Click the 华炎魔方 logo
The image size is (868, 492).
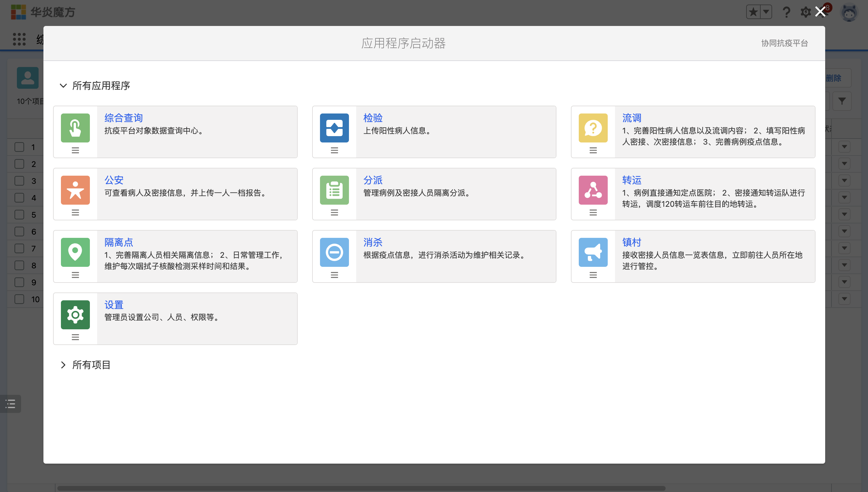click(x=43, y=12)
